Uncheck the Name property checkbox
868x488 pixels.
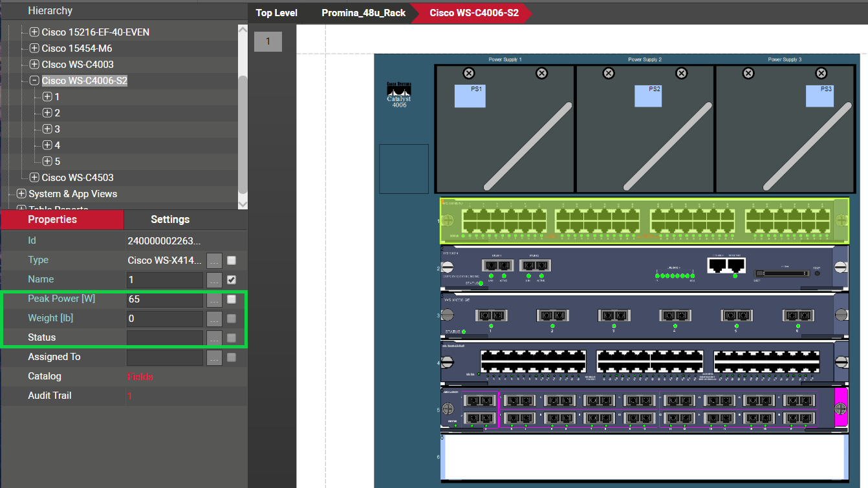coord(232,280)
